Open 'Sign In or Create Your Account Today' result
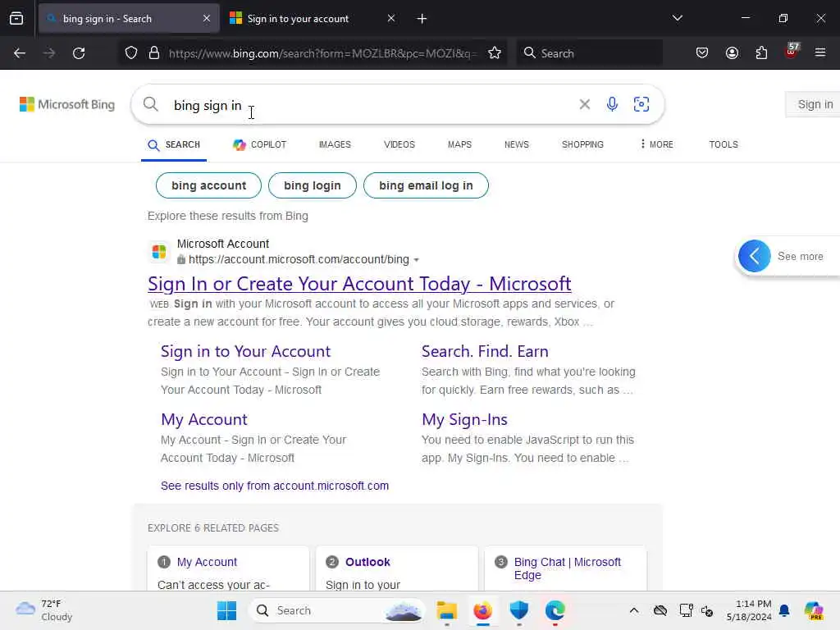Screen dimensions: 840x630 coord(359,283)
